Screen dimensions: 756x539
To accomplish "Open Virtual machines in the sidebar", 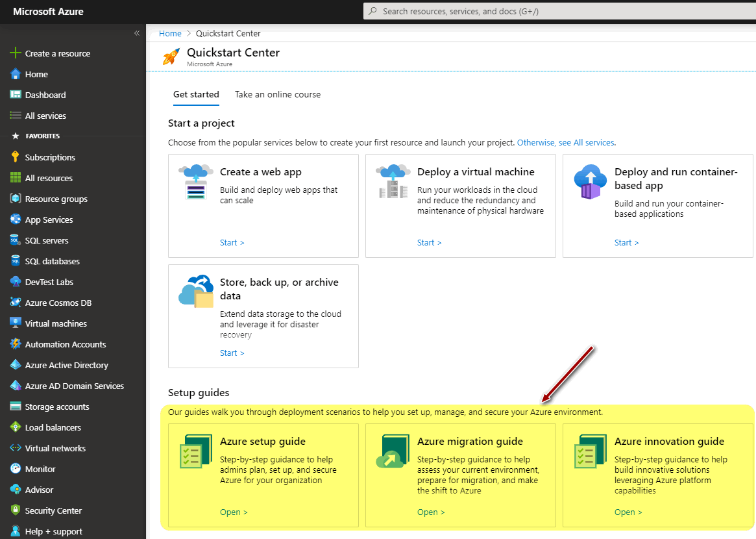I will [x=55, y=323].
